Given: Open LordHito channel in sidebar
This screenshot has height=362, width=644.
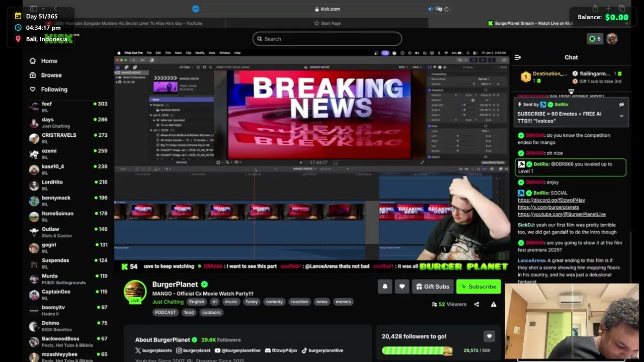Looking at the screenshot, I should (x=68, y=185).
